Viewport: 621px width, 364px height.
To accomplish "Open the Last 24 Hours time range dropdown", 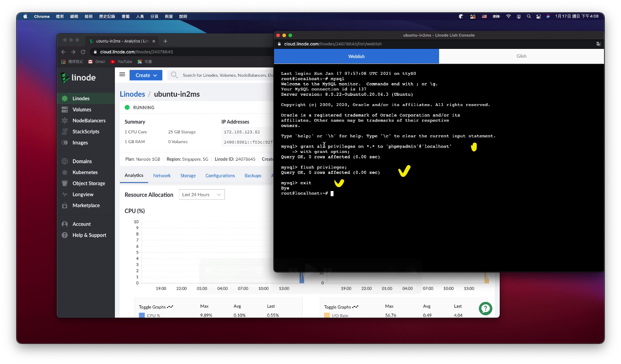I will (202, 194).
